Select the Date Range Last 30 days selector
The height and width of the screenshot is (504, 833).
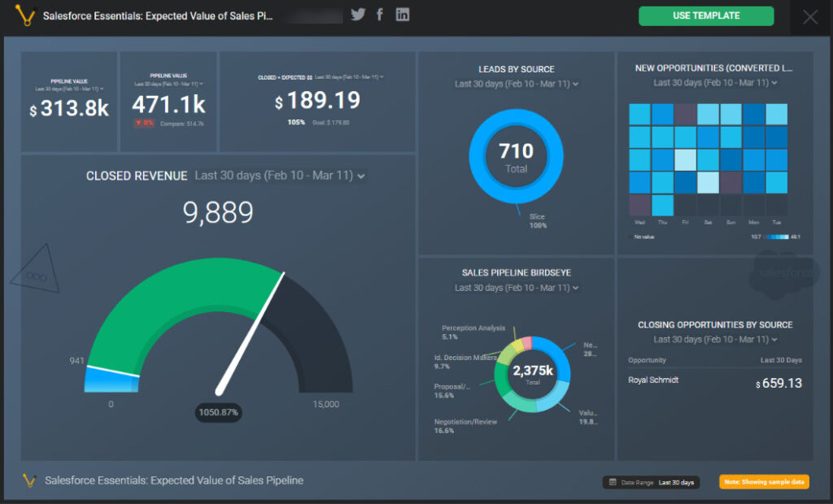[x=676, y=482]
